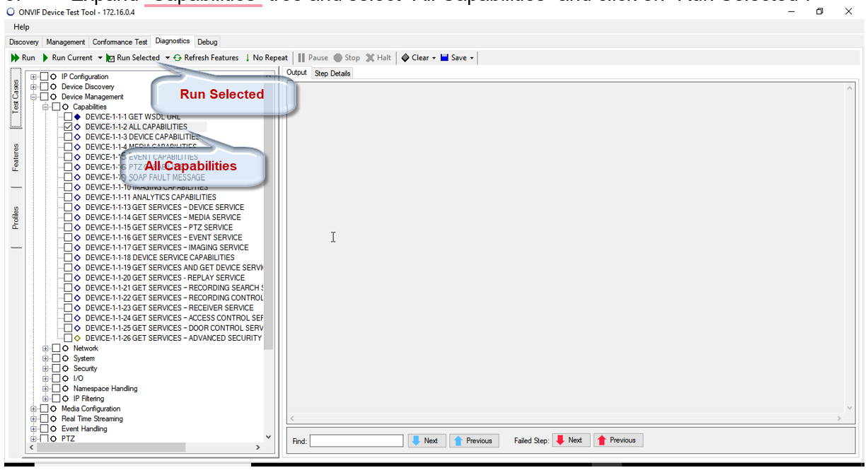Screen dimensions: 868x475
Task: Click the Clear toolbar icon
Action: [x=405, y=58]
